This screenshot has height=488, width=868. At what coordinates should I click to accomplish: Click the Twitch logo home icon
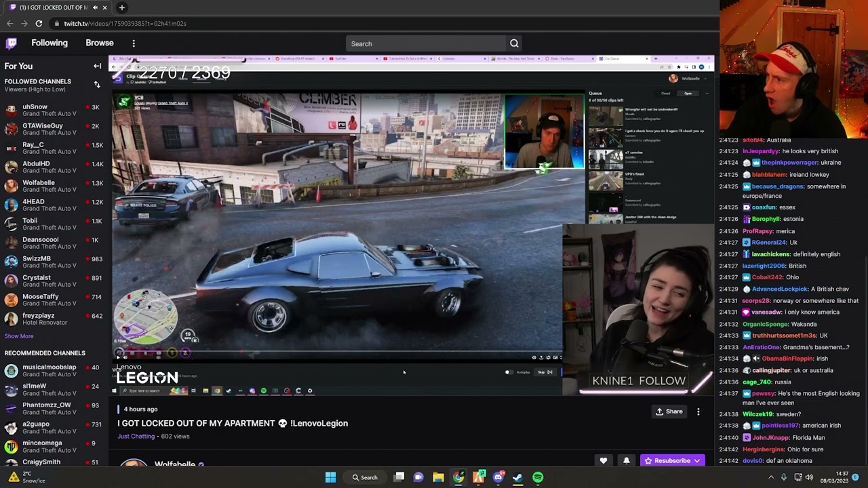coord(11,43)
